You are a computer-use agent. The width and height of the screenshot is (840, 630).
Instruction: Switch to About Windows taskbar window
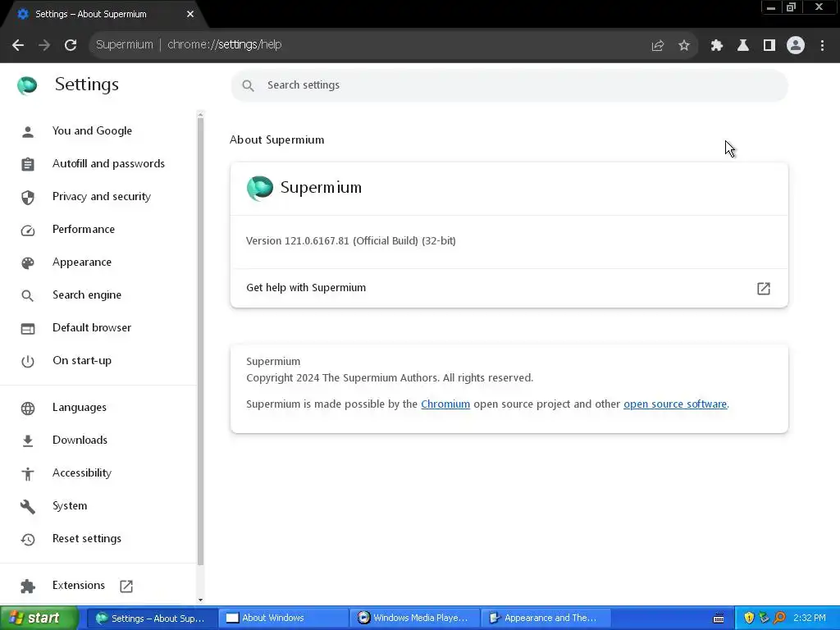tap(283, 619)
